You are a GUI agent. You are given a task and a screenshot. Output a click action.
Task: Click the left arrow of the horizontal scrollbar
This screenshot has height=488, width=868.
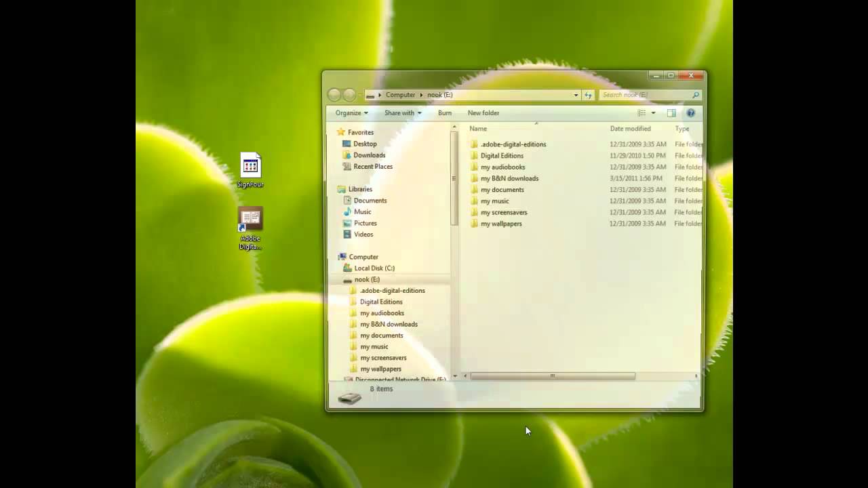(x=465, y=376)
